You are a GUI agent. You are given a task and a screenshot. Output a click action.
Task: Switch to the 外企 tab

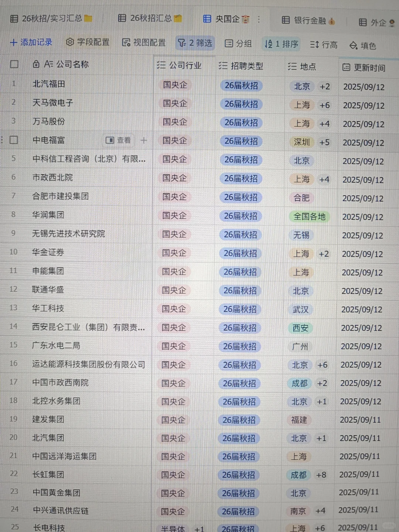click(x=377, y=23)
